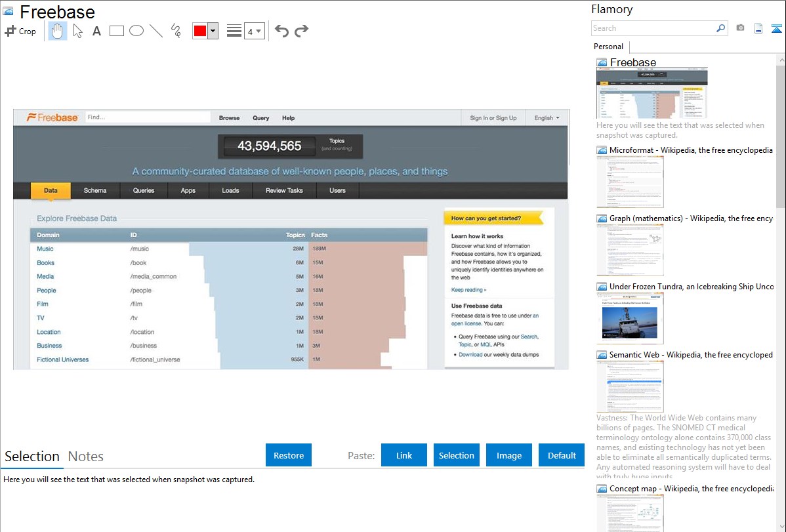Open the Query menu in Freebase page
Image resolution: width=786 pixels, height=532 pixels.
(x=260, y=118)
